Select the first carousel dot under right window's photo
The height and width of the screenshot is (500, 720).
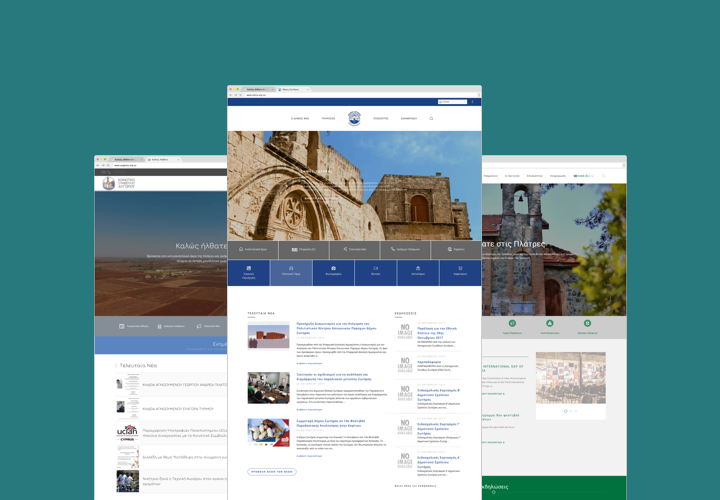coord(566,411)
